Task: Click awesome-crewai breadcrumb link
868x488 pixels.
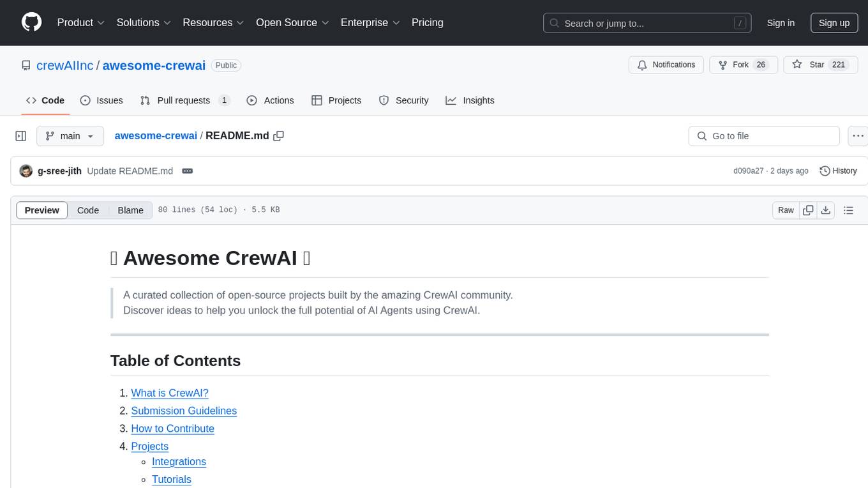Action: point(156,136)
